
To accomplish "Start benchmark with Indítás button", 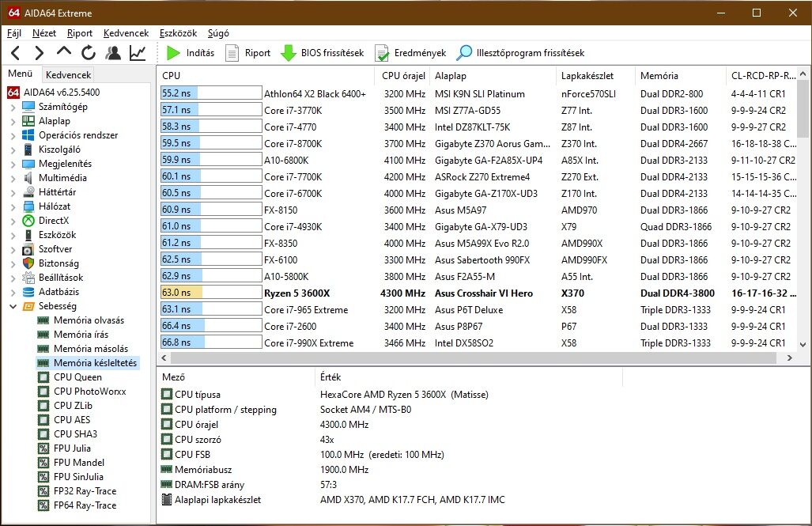I will point(190,53).
